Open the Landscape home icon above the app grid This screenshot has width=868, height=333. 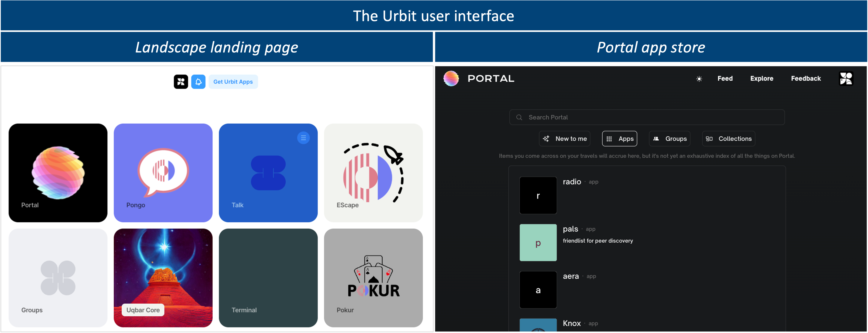(181, 82)
